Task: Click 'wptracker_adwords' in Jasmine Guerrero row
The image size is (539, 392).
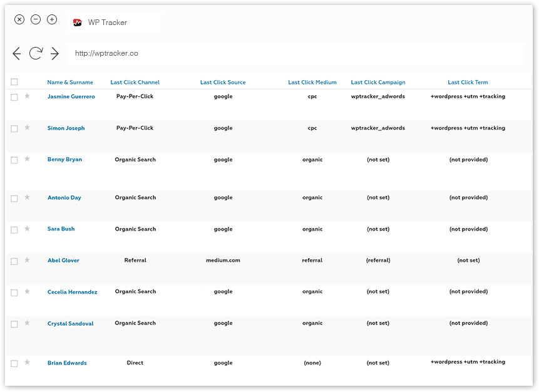Action: pyautogui.click(x=377, y=96)
